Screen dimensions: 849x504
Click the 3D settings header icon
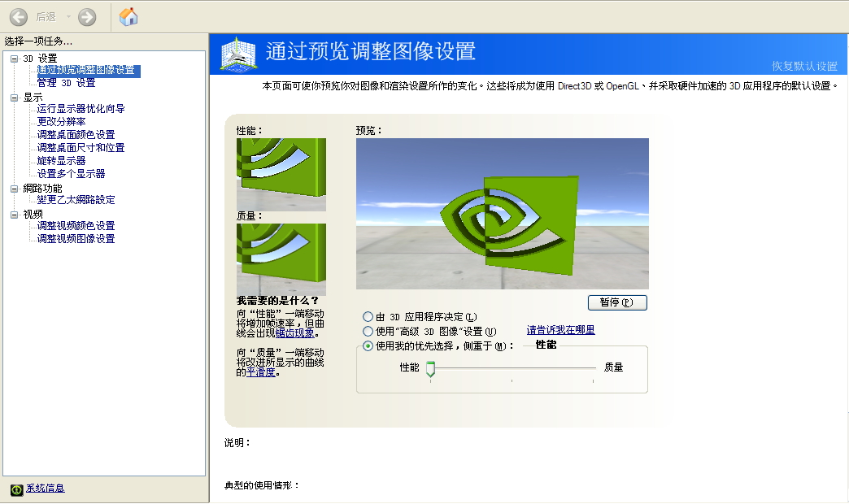[237, 54]
